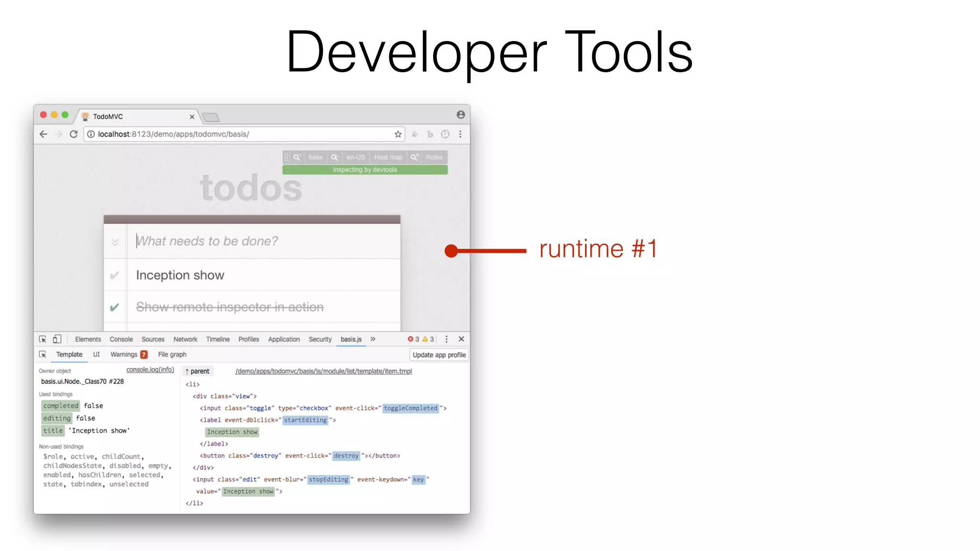Click the 'Inspecting by devtools' green bar
Image resolution: width=980 pixels, height=551 pixels.
(365, 170)
